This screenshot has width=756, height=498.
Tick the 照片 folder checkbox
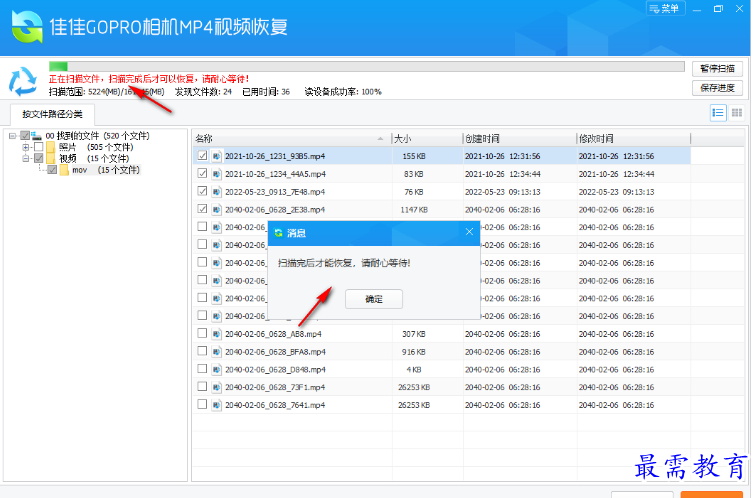click(x=39, y=147)
